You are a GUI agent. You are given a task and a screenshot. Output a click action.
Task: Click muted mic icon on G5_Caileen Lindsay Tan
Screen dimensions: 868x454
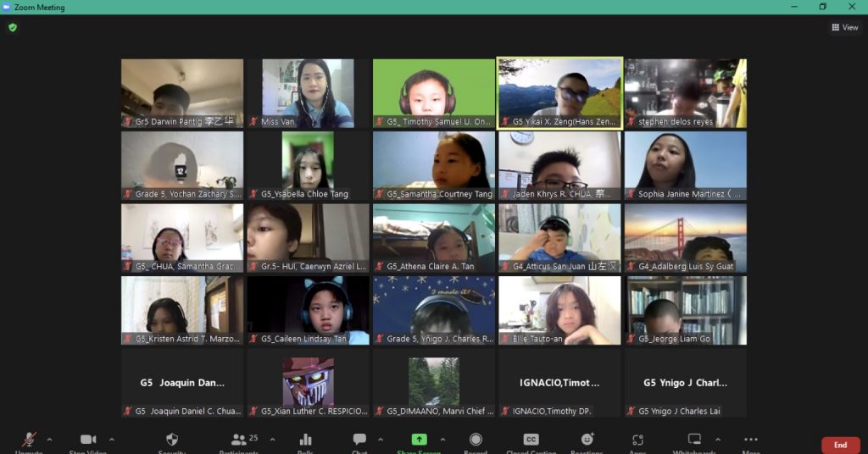[x=253, y=339]
